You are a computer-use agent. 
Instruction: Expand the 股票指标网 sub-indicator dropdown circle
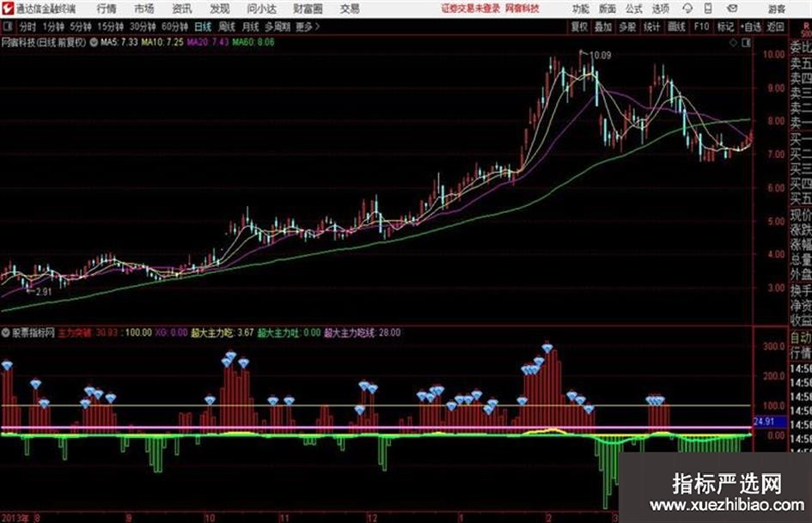6,333
